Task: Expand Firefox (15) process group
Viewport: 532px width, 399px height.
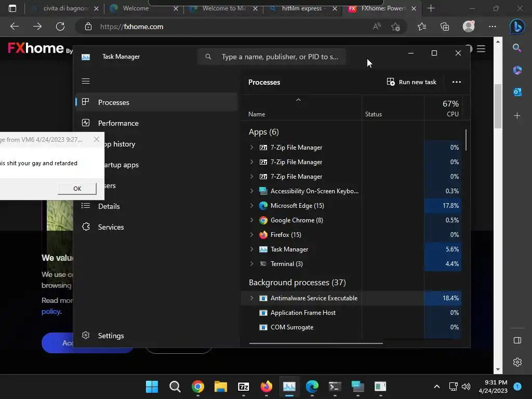Action: click(x=251, y=235)
